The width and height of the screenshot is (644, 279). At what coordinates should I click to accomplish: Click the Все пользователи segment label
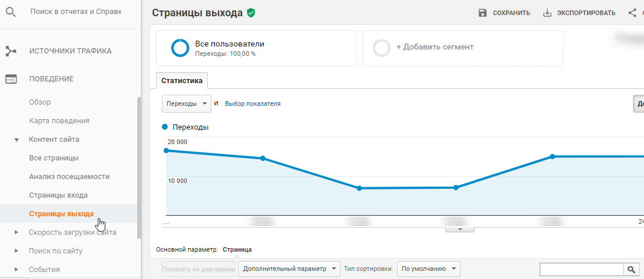[x=229, y=44]
